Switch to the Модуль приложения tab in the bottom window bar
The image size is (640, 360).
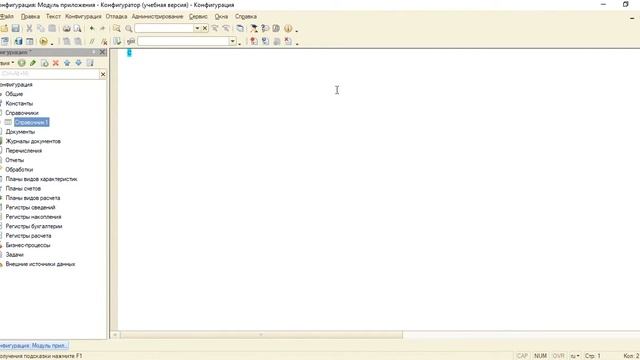[x=33, y=345]
